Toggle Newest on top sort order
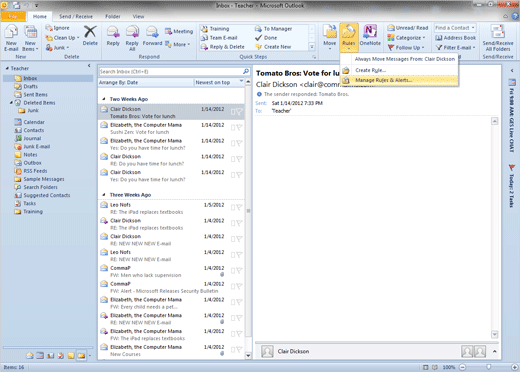This screenshot has height=372, width=520. click(x=219, y=82)
